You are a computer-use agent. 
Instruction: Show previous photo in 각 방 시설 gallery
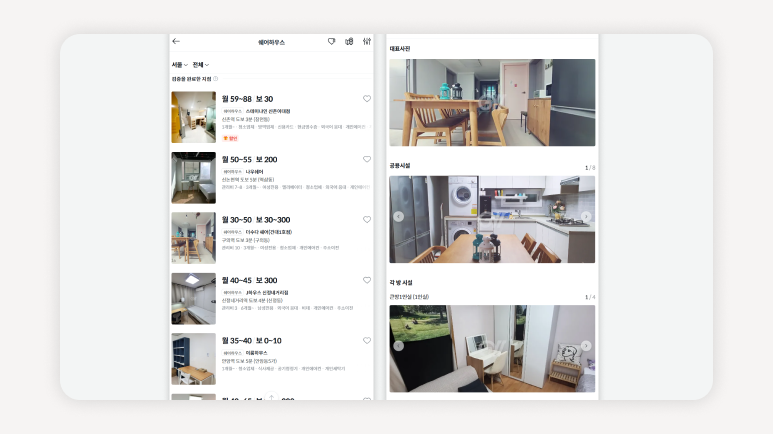(x=398, y=346)
